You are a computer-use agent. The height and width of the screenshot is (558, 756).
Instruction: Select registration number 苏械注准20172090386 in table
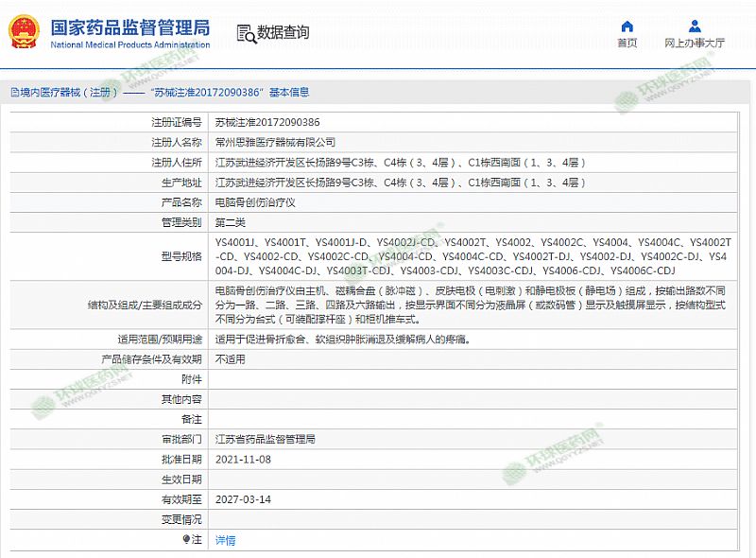click(x=267, y=122)
